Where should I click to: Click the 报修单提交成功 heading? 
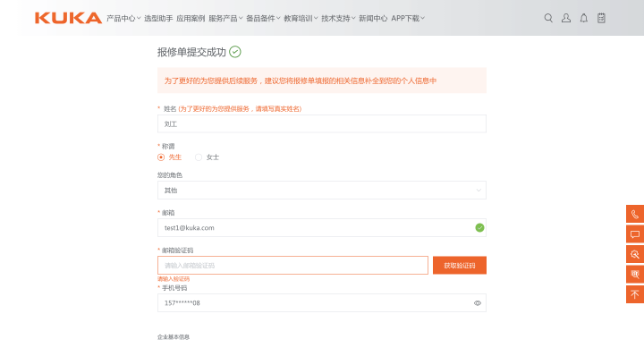191,52
